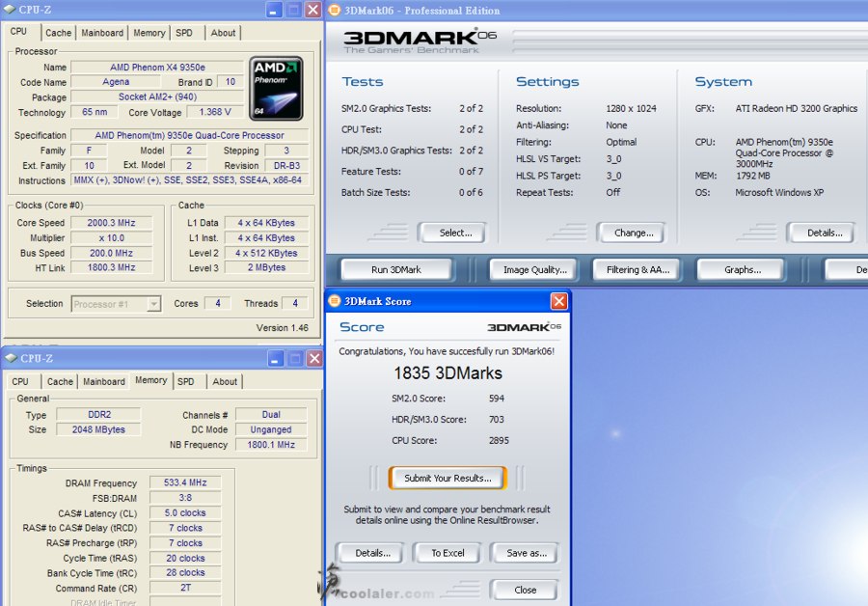Open Cache tab in bottom CPU-Z window
The image size is (868, 606).
(x=60, y=382)
